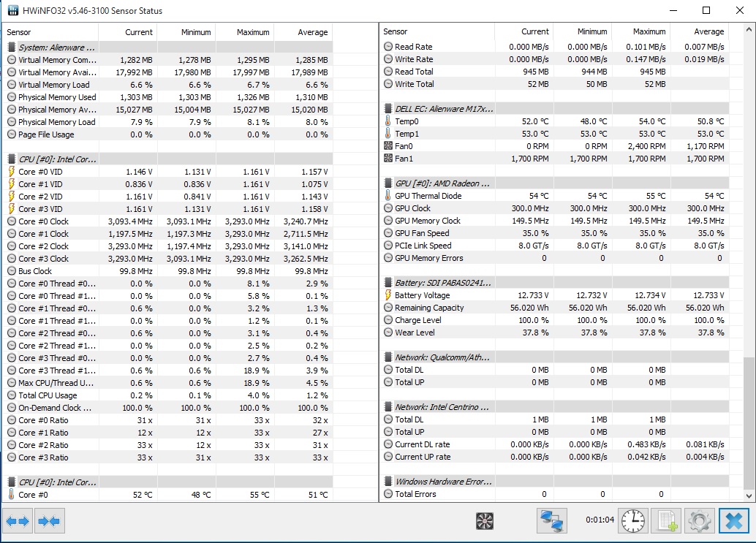Click the right pane scroll up arrow
The image size is (756, 543).
click(x=749, y=29)
